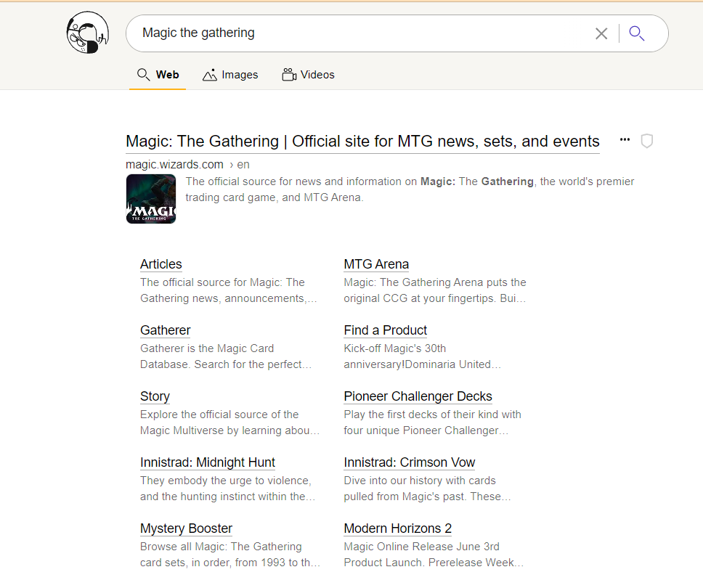Open the Magic: The Gathering official site title link
The width and height of the screenshot is (703, 588).
coord(362,142)
